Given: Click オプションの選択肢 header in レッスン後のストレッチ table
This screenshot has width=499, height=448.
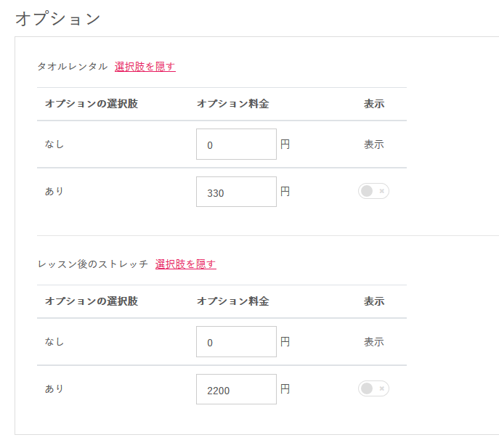Looking at the screenshot, I should click(91, 301).
